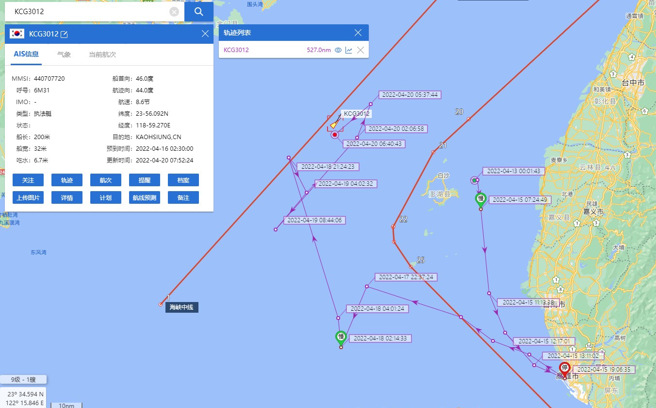Open the chart icon for KCG3012 track
The height and width of the screenshot is (408, 656).
click(349, 50)
